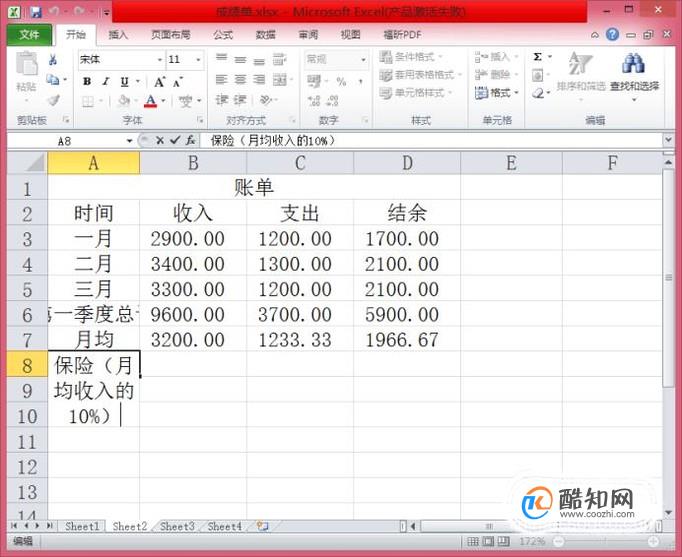Image resolution: width=682 pixels, height=557 pixels.
Task: Click the insert new worksheet icon
Action: tap(262, 526)
